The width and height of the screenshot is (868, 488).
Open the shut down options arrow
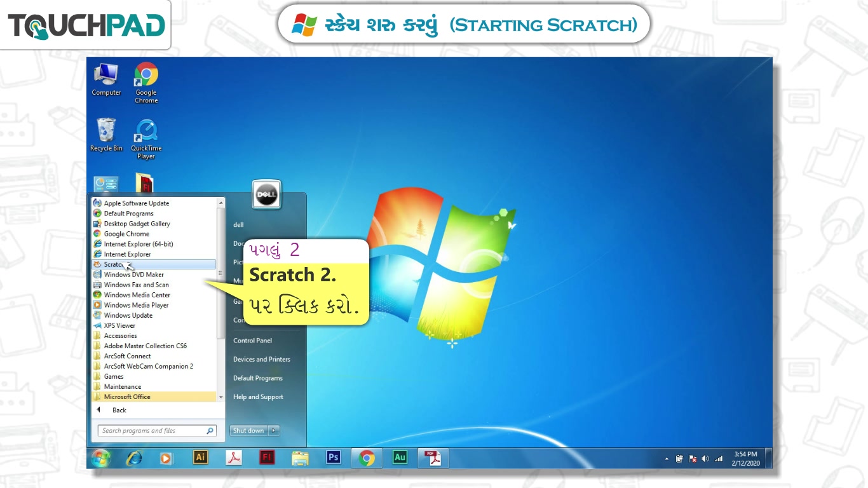pyautogui.click(x=274, y=431)
